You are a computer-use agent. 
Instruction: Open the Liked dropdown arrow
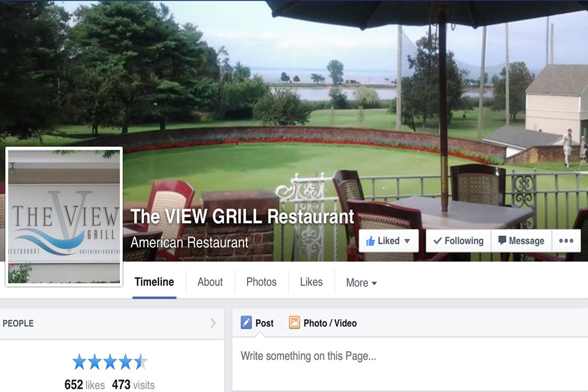pyautogui.click(x=407, y=241)
